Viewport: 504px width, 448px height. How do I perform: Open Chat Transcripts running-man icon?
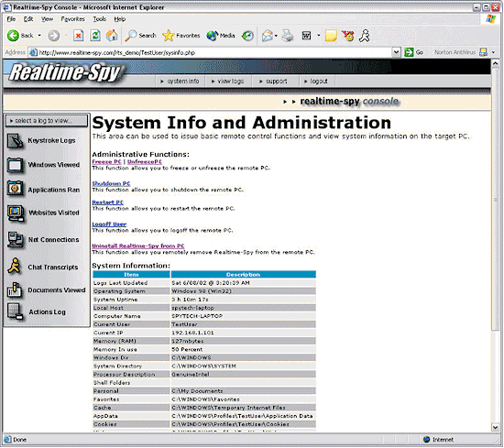point(14,267)
